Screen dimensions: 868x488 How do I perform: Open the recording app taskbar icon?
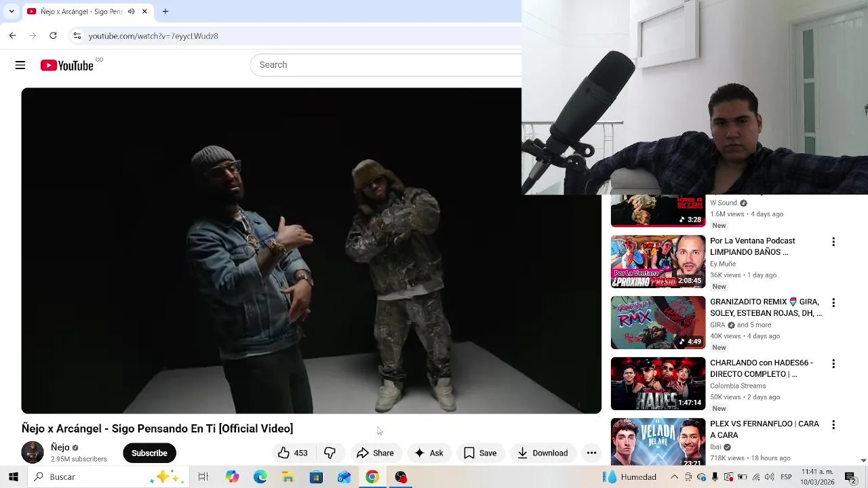pyautogui.click(x=401, y=477)
